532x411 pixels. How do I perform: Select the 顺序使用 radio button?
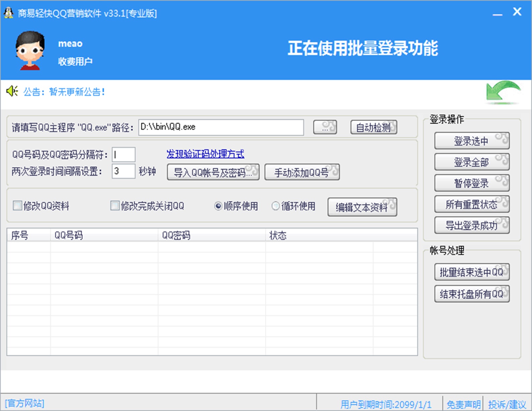218,206
